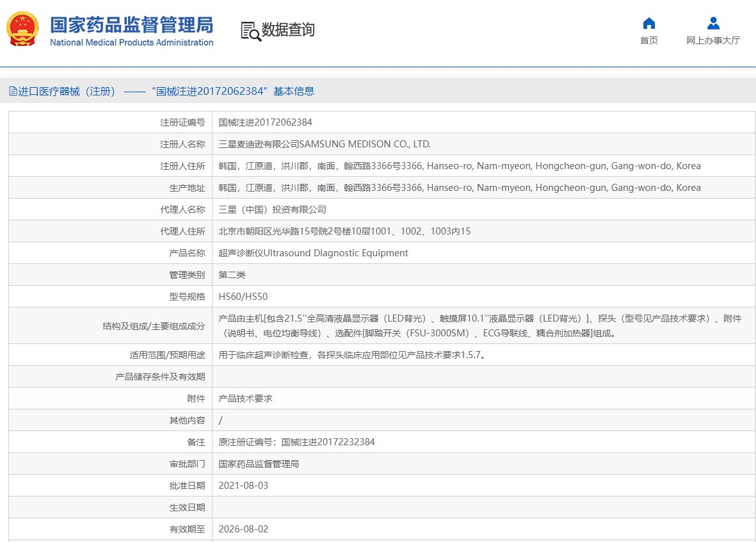Select the 第二类 category value
The width and height of the screenshot is (756, 542).
click(232, 275)
